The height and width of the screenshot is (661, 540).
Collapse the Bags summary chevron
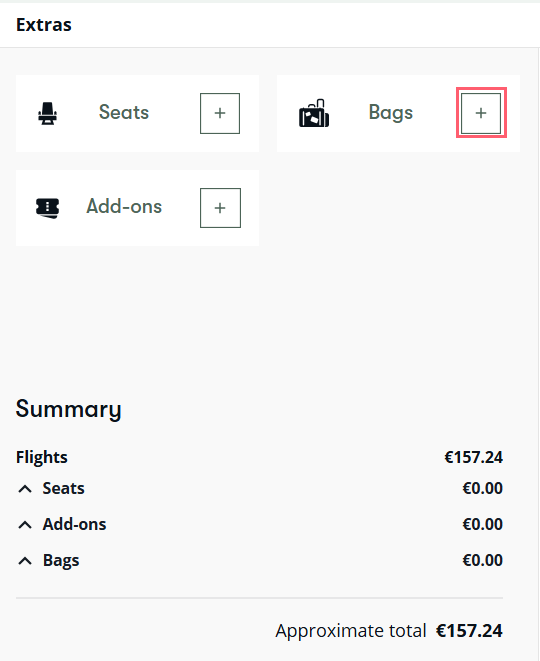[x=25, y=561]
